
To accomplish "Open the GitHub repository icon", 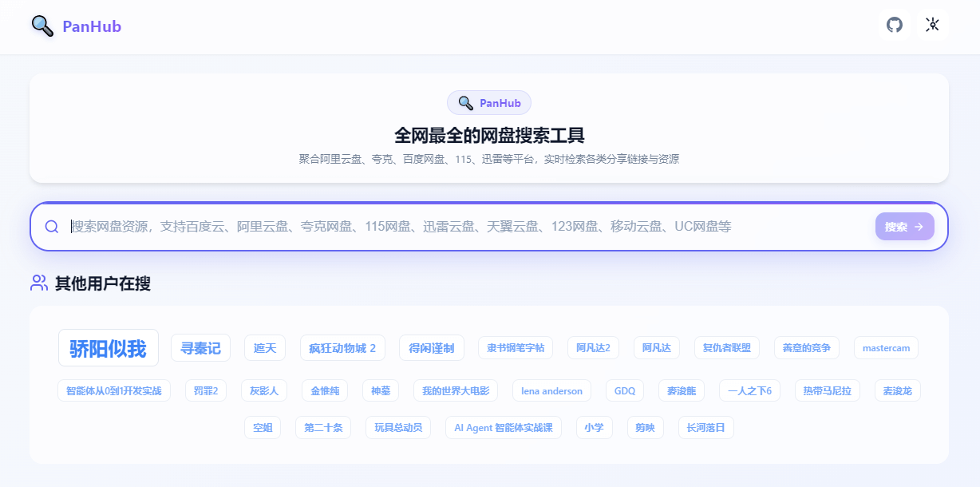I will coord(895,26).
